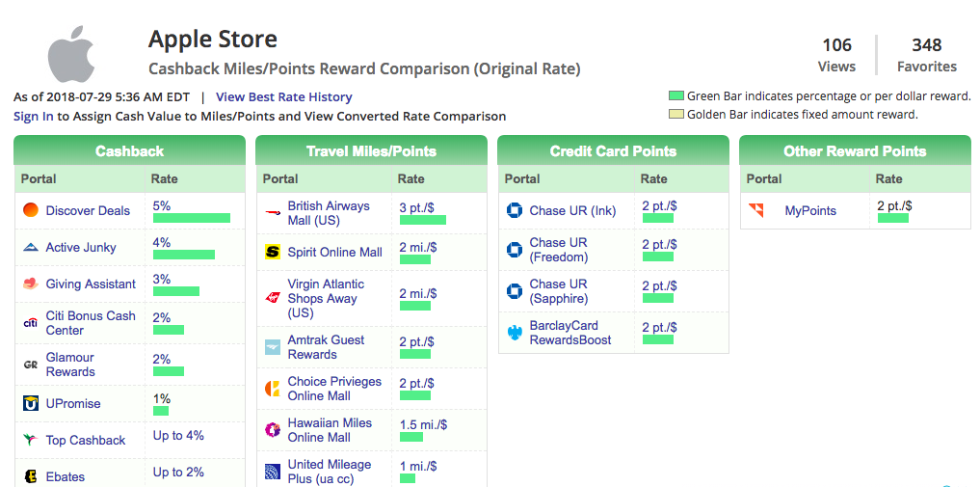The width and height of the screenshot is (980, 487).
Task: Click the Travel Miles/Points column header
Action: point(371,150)
